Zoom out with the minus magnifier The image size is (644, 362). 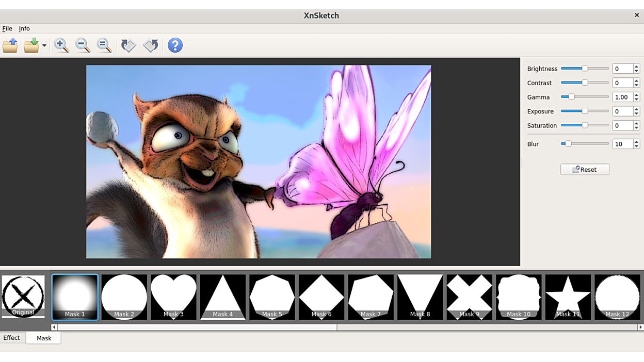tap(83, 45)
